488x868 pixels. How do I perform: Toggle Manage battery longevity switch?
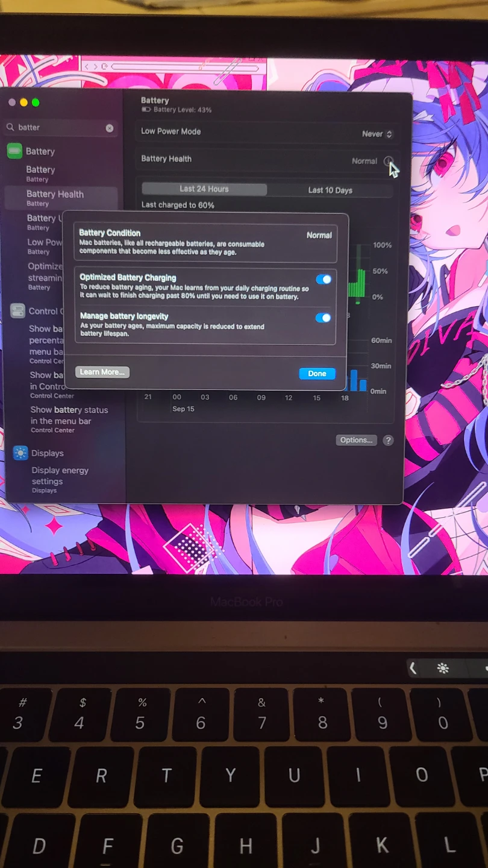pos(324,318)
